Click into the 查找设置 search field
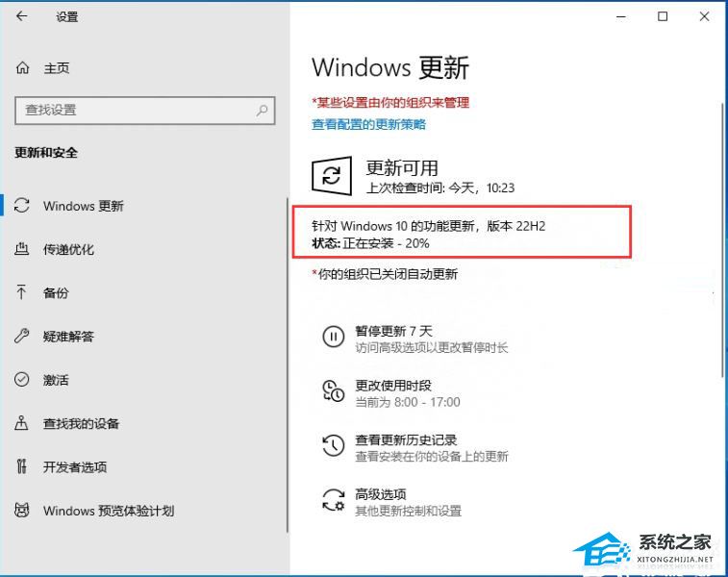The width and height of the screenshot is (728, 577). click(x=145, y=111)
